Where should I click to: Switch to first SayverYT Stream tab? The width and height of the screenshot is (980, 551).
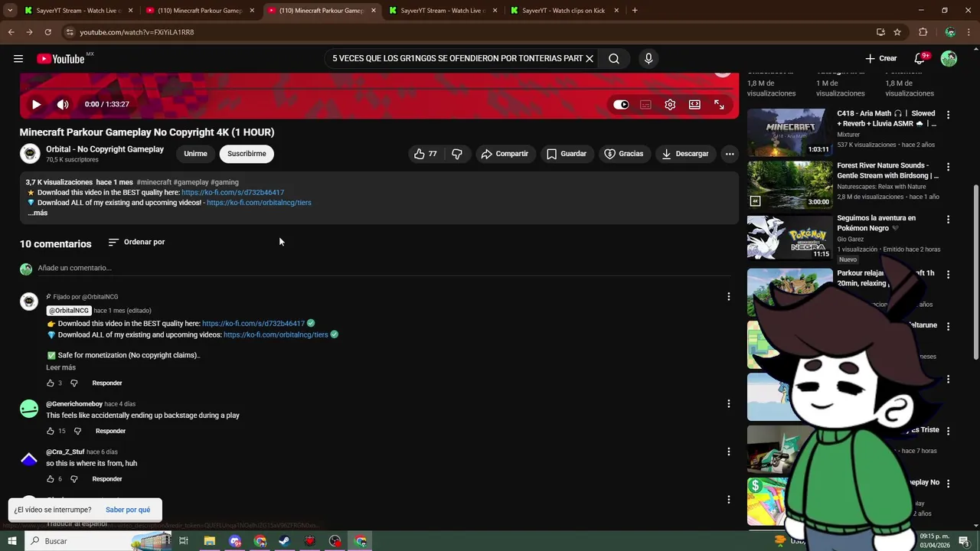(x=79, y=11)
